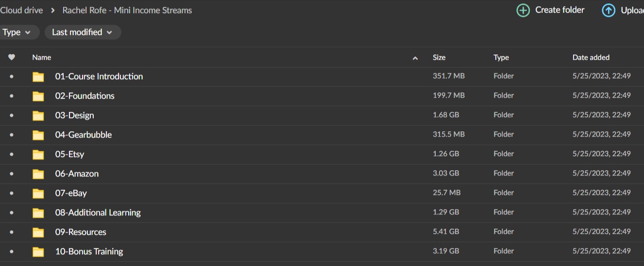Click the Create folder button label
Viewport: 644px width, 266px height.
click(x=559, y=10)
